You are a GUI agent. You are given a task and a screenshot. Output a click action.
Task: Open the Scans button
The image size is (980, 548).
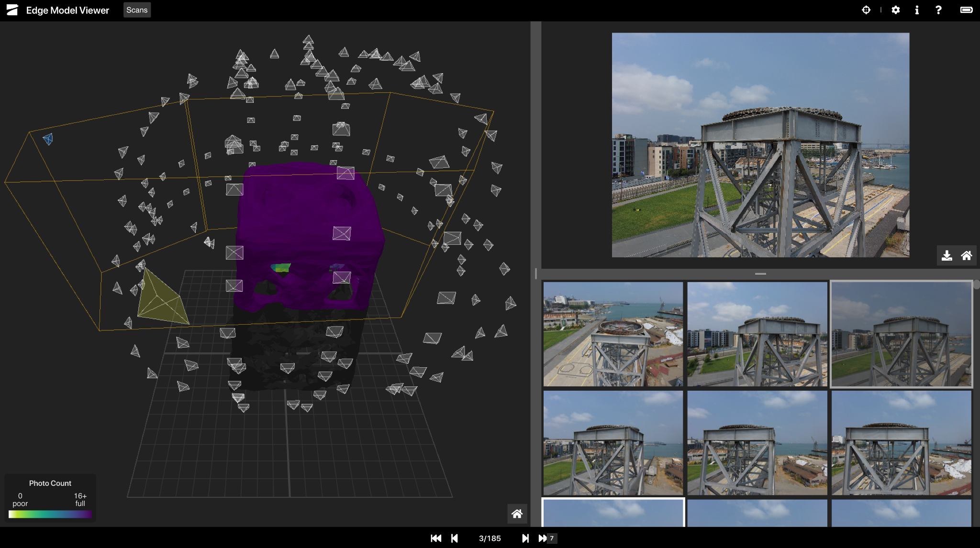137,10
